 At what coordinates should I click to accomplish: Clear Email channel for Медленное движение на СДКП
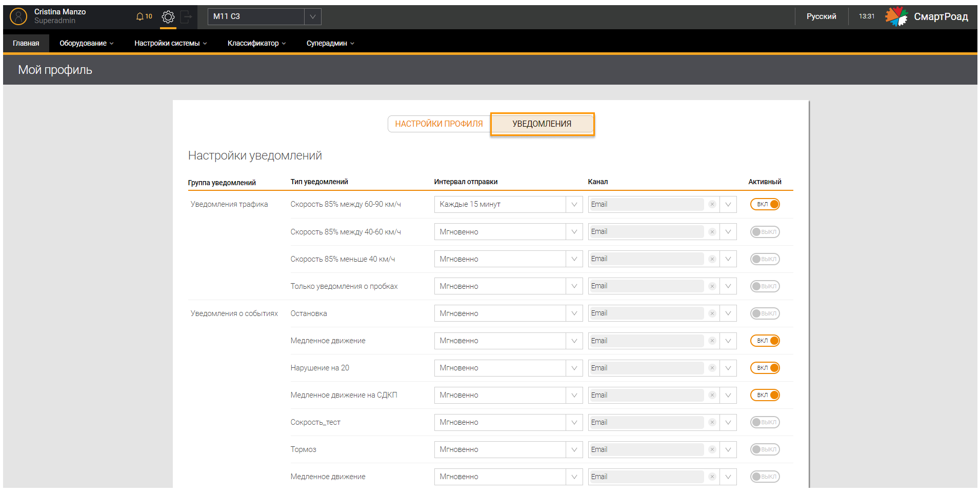pyautogui.click(x=712, y=395)
